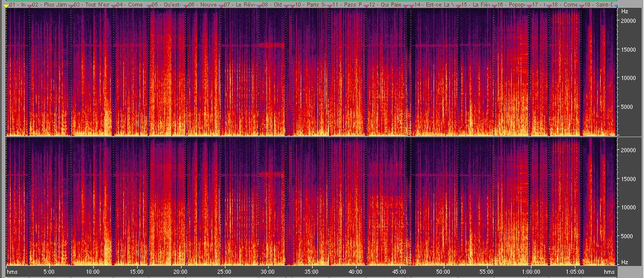Click the 40:00 mark on the time ruler
Screen dimensions: 644x278
(x=355, y=272)
